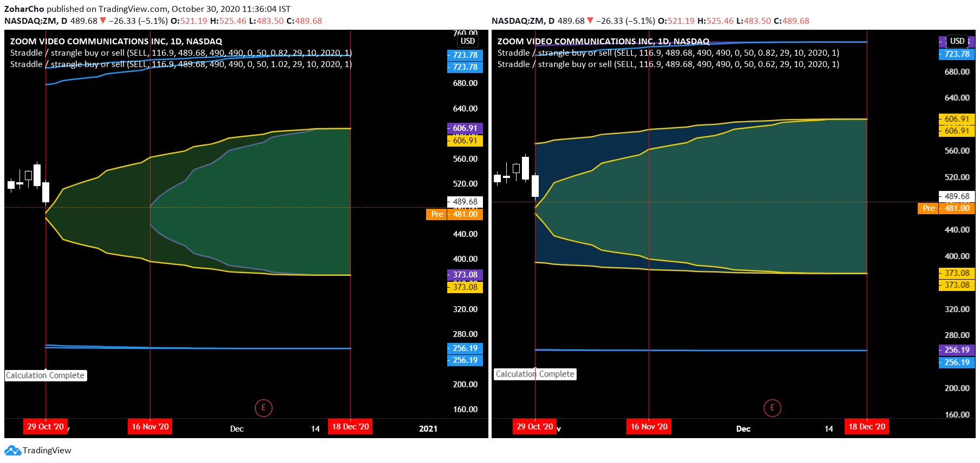
Task: Open author ZoharCho's profile link
Action: pos(24,9)
